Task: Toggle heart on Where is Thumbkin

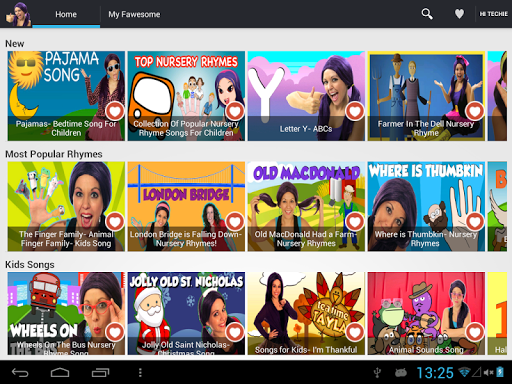Action: click(x=475, y=221)
